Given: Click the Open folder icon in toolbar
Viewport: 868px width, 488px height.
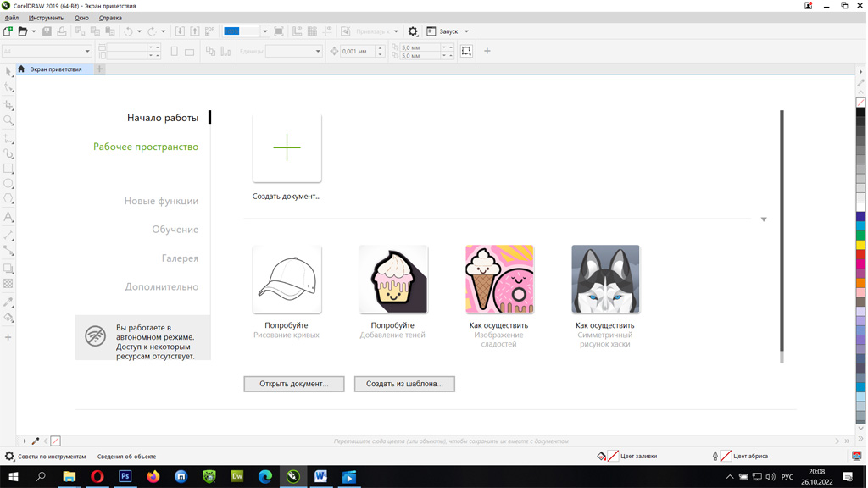Looking at the screenshot, I should tap(23, 31).
